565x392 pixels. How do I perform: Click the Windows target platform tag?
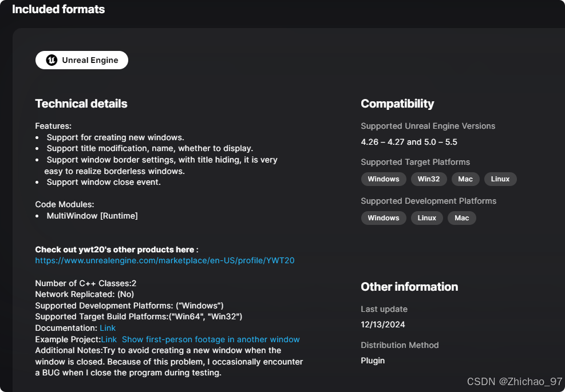click(x=384, y=179)
